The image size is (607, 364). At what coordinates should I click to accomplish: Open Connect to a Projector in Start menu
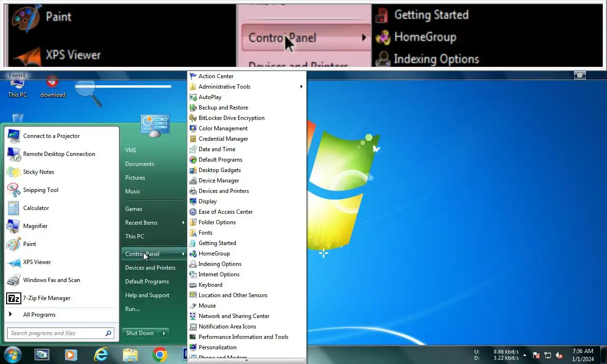[62, 136]
